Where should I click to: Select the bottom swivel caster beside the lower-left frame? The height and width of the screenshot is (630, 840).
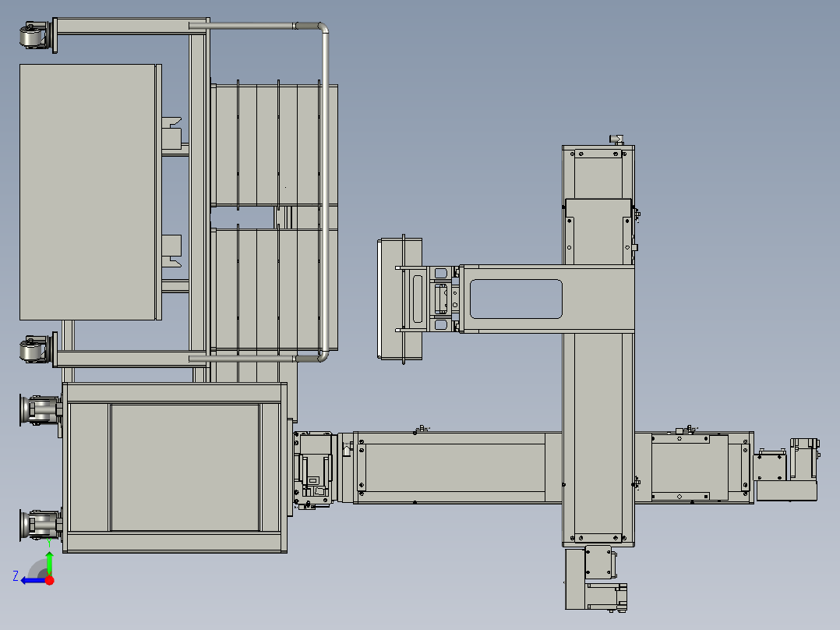41,526
